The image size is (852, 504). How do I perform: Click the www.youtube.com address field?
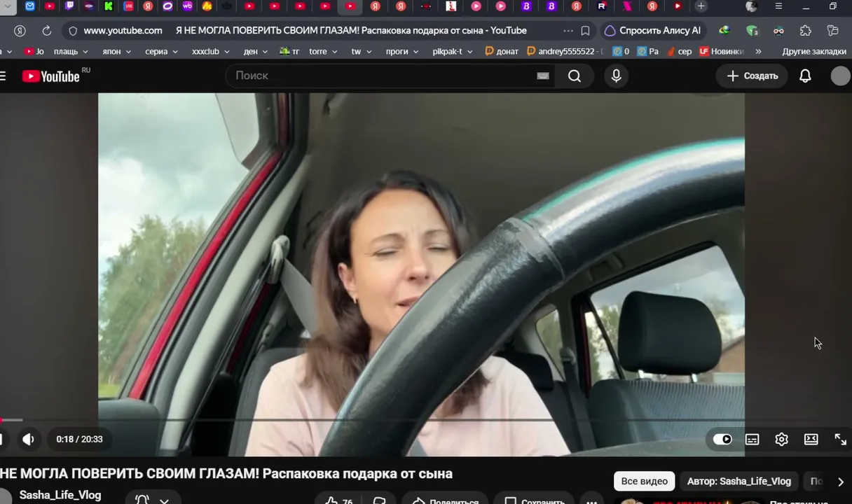[x=123, y=31]
